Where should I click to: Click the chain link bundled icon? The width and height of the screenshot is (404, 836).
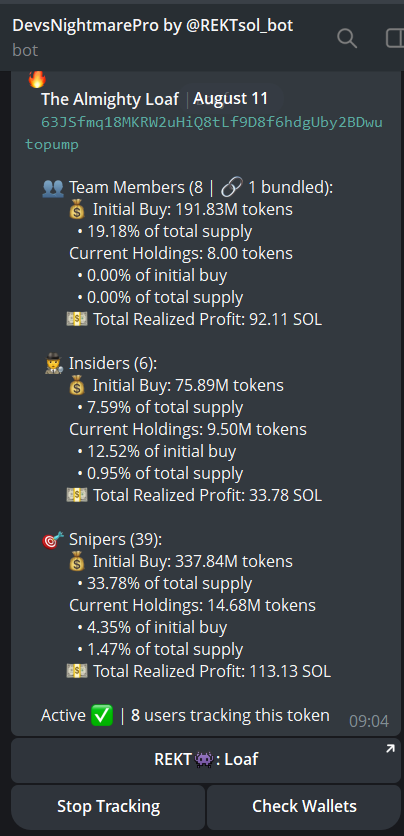231,187
